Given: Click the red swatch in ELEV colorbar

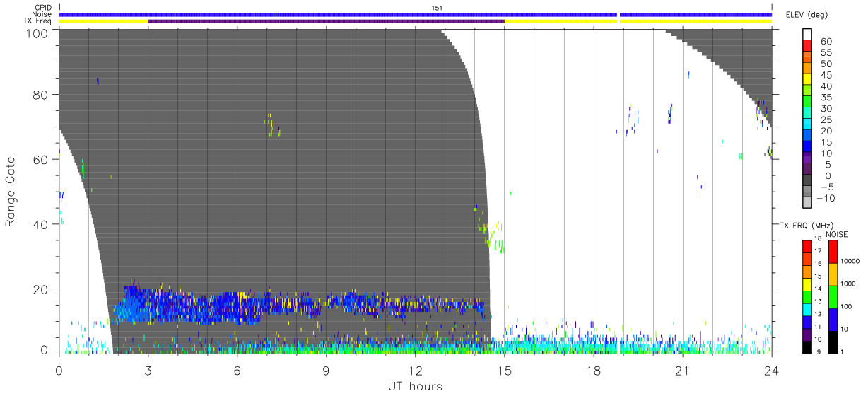Looking at the screenshot, I should pos(807,47).
